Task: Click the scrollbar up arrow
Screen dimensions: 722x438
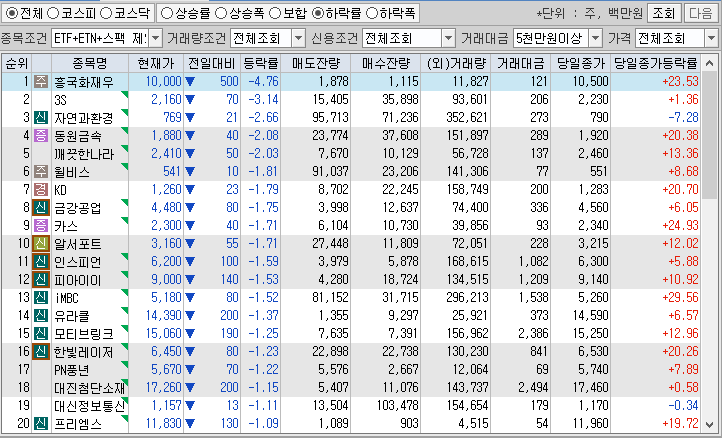Action: coord(709,64)
